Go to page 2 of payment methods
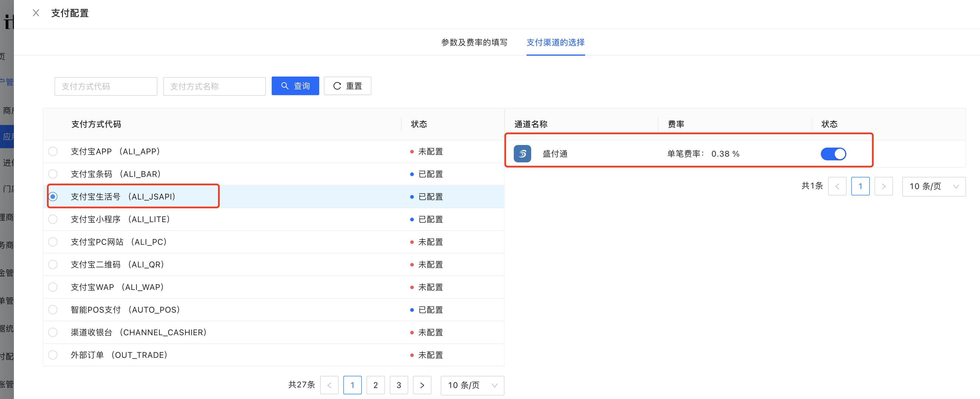The image size is (980, 399). 375,385
